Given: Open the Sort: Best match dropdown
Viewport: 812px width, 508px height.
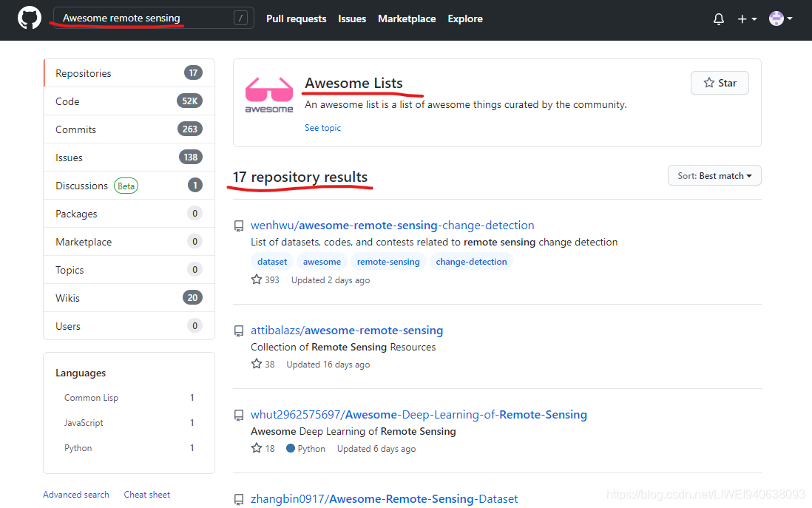Looking at the screenshot, I should tap(714, 175).
